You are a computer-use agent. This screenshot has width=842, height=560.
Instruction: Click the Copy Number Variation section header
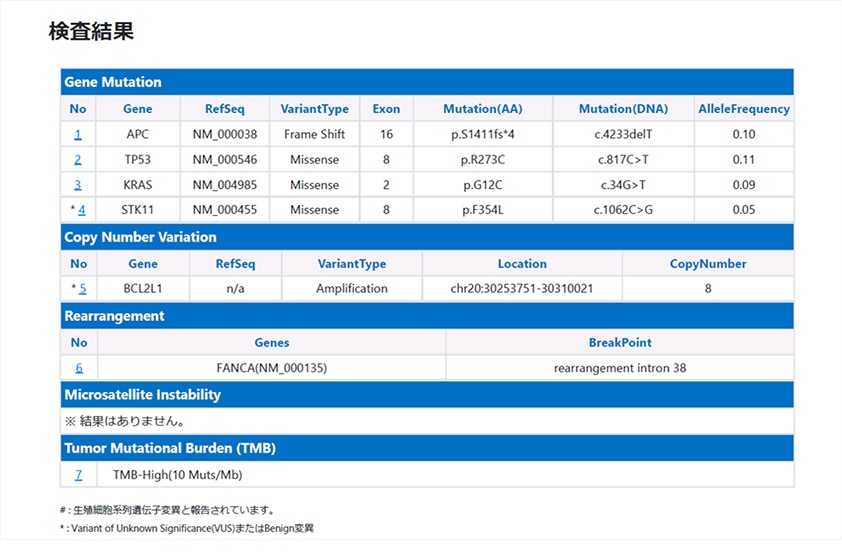coord(140,238)
